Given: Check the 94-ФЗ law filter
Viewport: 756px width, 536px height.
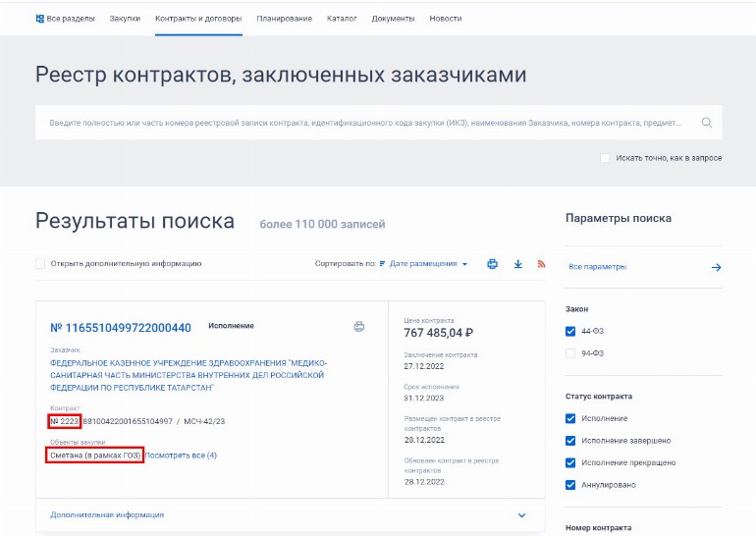Looking at the screenshot, I should point(570,353).
